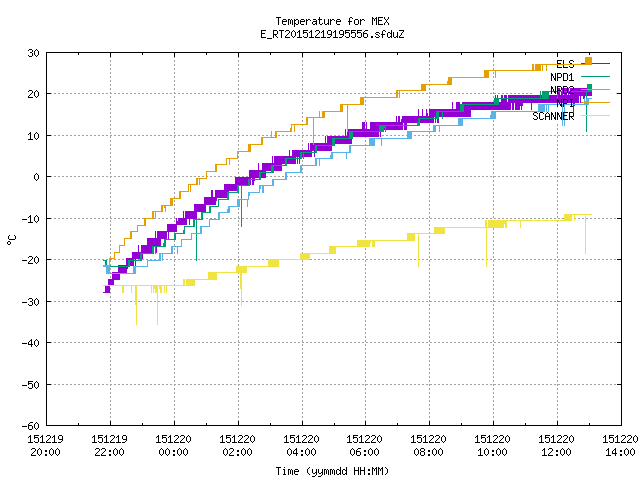Click the 'Time (yymmdd HH:MM)' axis title
640x480 pixels.
(332, 471)
